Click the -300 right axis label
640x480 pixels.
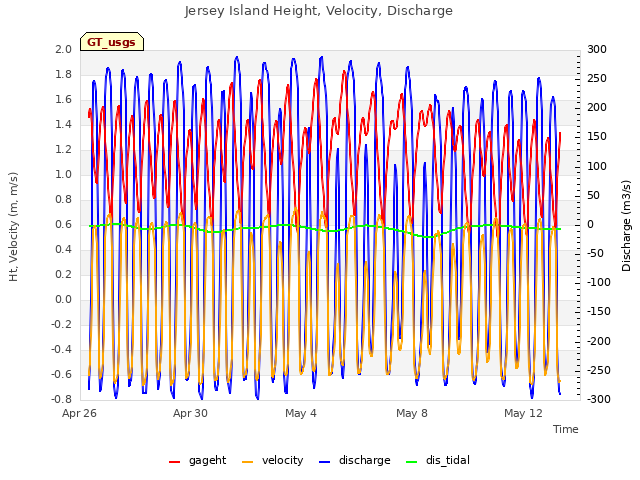(599, 399)
